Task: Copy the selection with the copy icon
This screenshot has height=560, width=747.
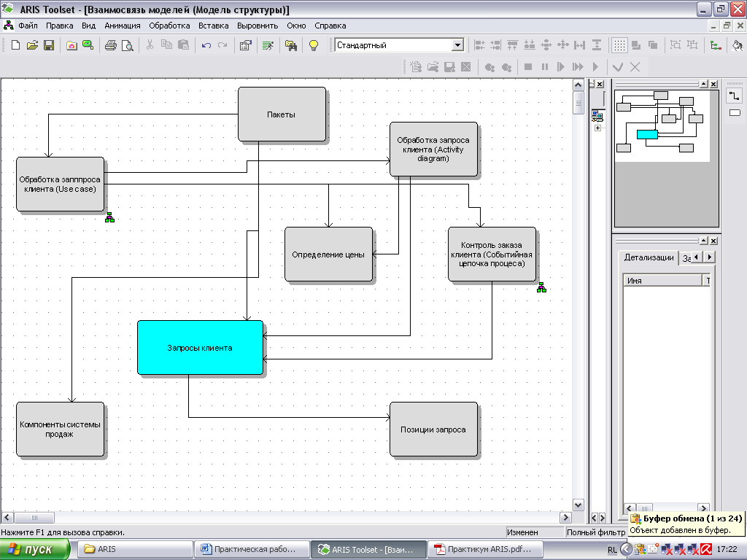Action: pyautogui.click(x=166, y=45)
